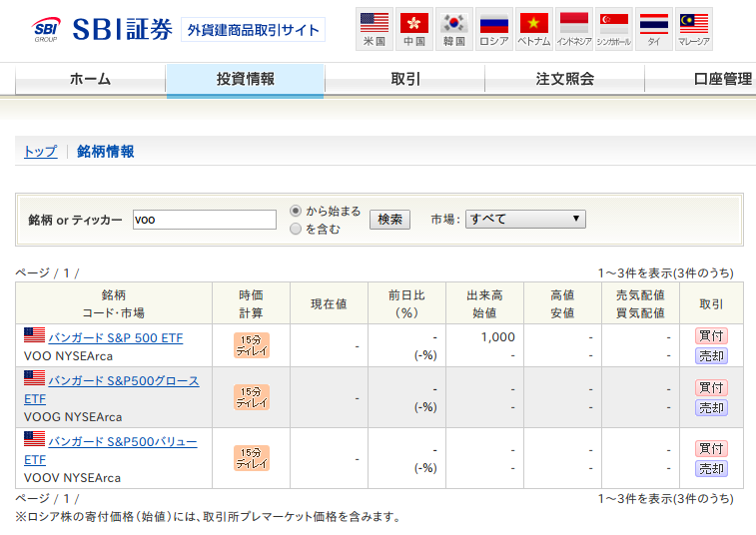The width and height of the screenshot is (756, 535).
Task: Open the バンガード S&P 500 ETF link
Action: (116, 338)
